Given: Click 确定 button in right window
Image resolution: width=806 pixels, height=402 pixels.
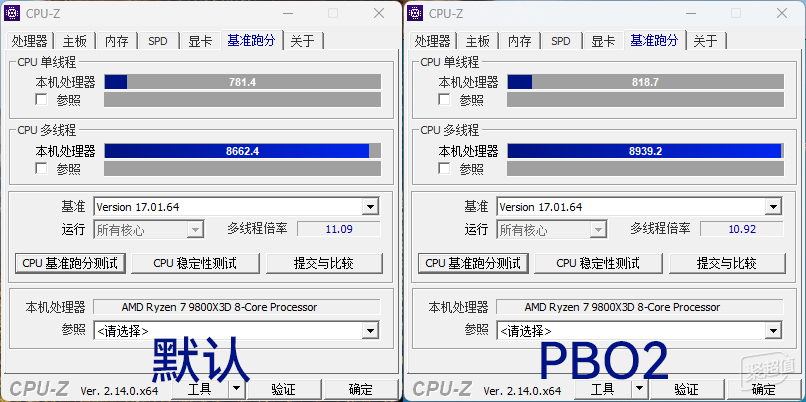Looking at the screenshot, I should coord(764,389).
